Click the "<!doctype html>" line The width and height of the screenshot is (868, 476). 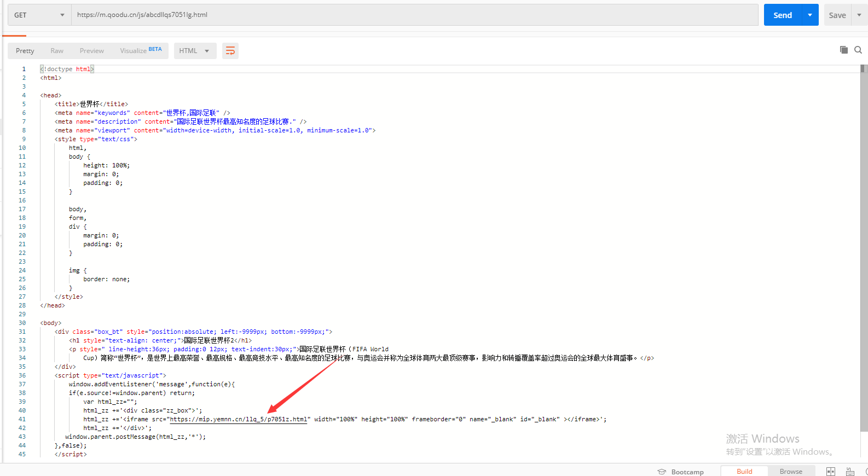coord(67,69)
